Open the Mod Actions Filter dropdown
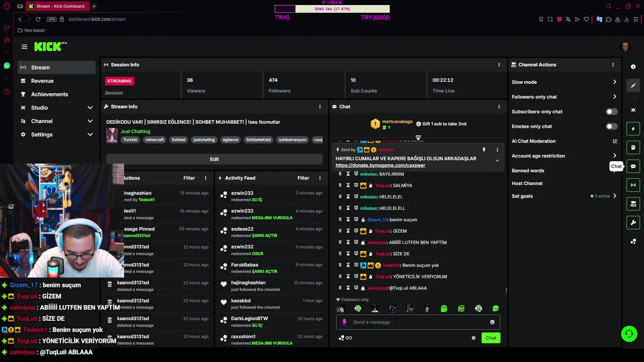 pos(189,178)
